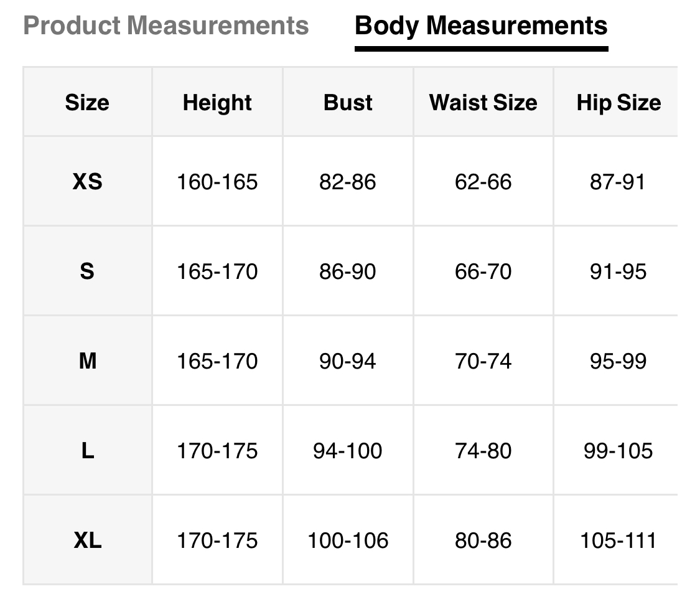700x594 pixels.
Task: Click the XL hip value 105-111
Action: click(x=618, y=540)
